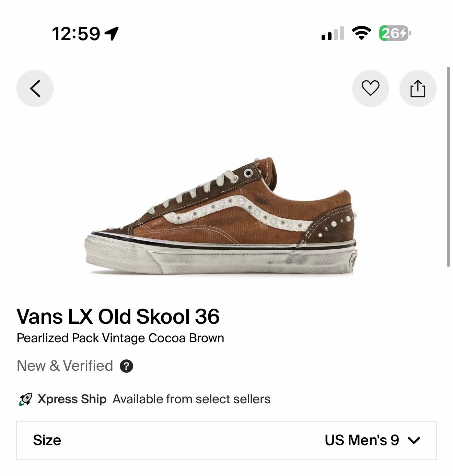
Task: Tap the Wi-Fi status icon
Action: [x=361, y=33]
